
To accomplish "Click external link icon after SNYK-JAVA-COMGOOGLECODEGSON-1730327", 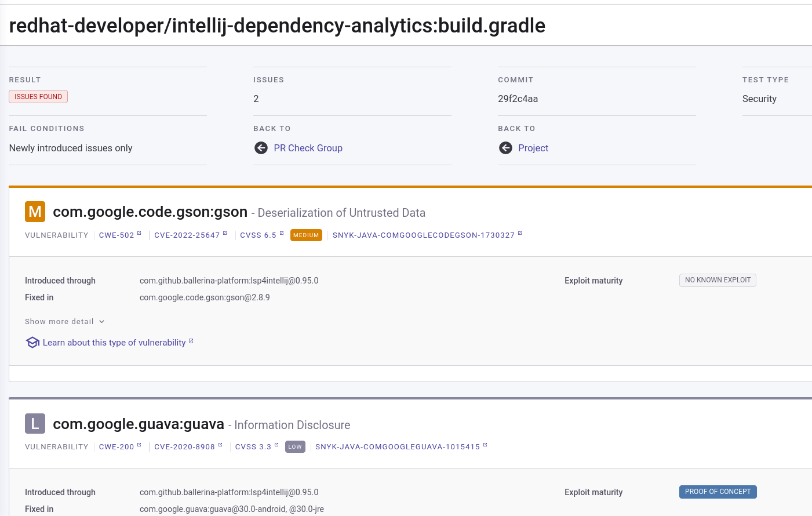I will (520, 234).
